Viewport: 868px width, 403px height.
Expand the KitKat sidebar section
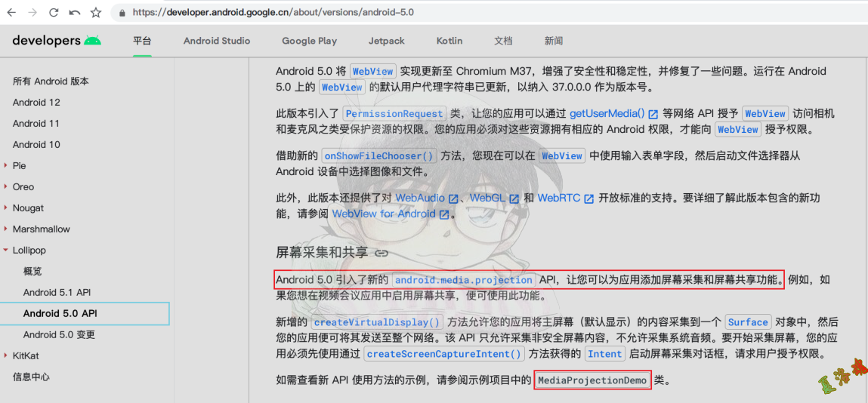(x=6, y=355)
